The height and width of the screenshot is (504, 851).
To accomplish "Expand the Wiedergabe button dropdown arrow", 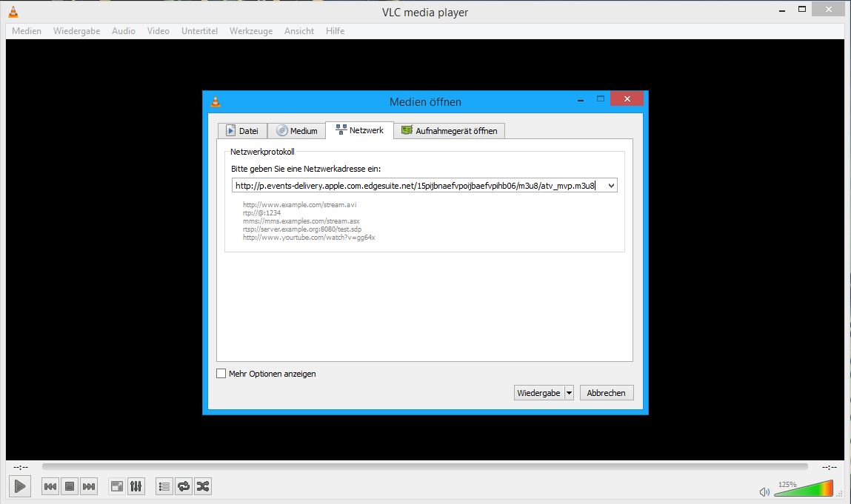I will (569, 393).
